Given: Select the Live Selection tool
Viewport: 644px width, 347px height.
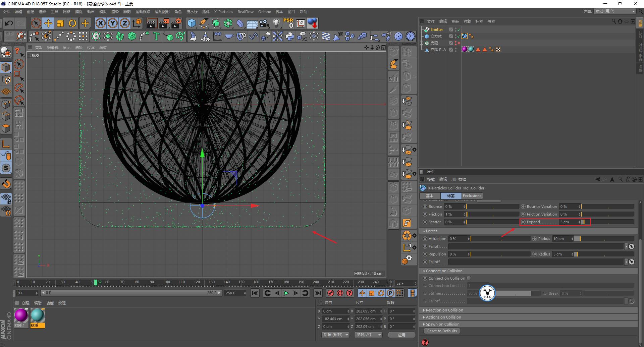Looking at the screenshot, I should pyautogui.click(x=36, y=23).
